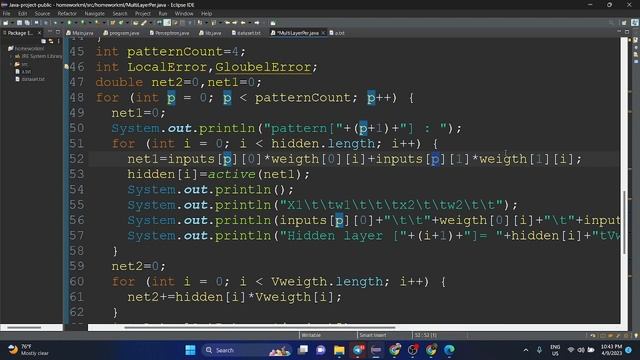Click the New Java Package toolbar icon
Screen dimensions: 640x360
pos(113,23)
